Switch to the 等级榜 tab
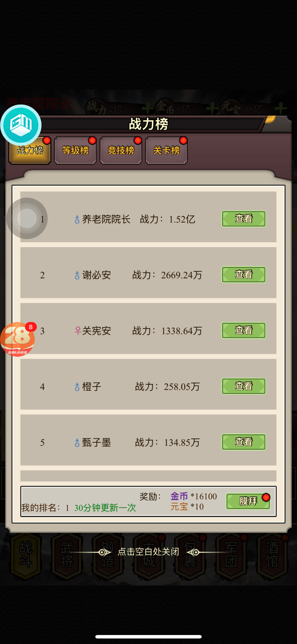 [75, 150]
